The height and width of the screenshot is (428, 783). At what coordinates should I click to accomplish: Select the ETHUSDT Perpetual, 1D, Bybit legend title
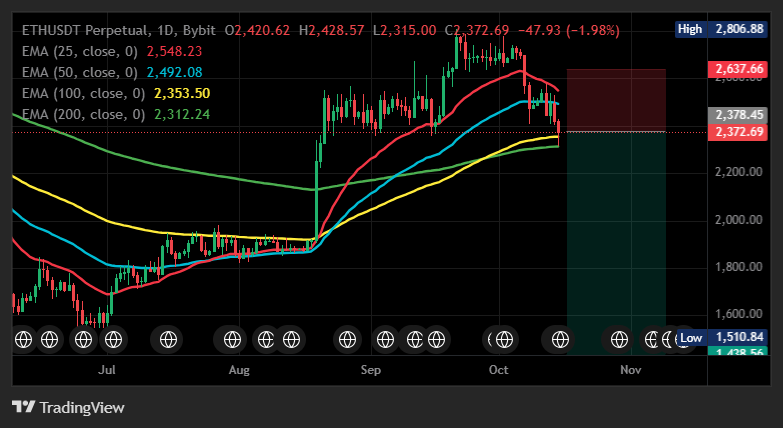coord(119,30)
